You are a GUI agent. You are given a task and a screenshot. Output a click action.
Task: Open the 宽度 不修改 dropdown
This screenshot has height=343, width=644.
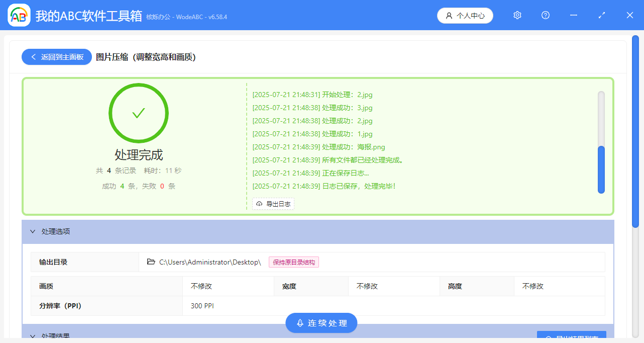(x=394, y=286)
